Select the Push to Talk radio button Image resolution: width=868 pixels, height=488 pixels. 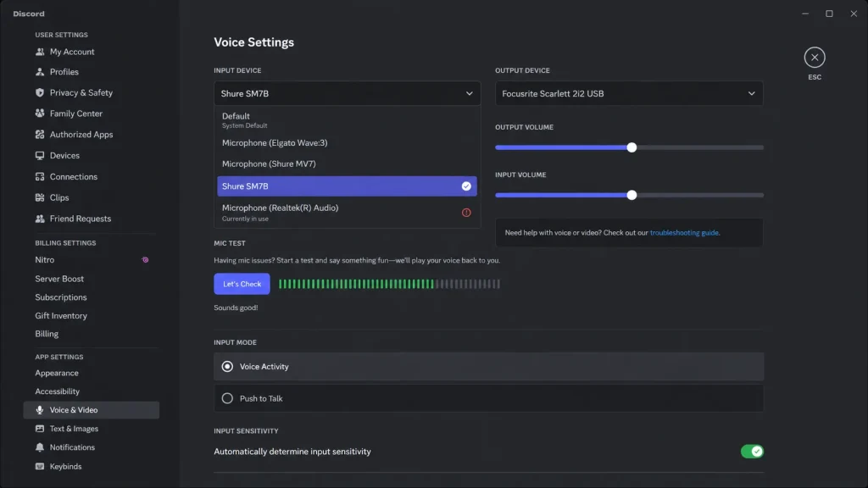pos(227,398)
